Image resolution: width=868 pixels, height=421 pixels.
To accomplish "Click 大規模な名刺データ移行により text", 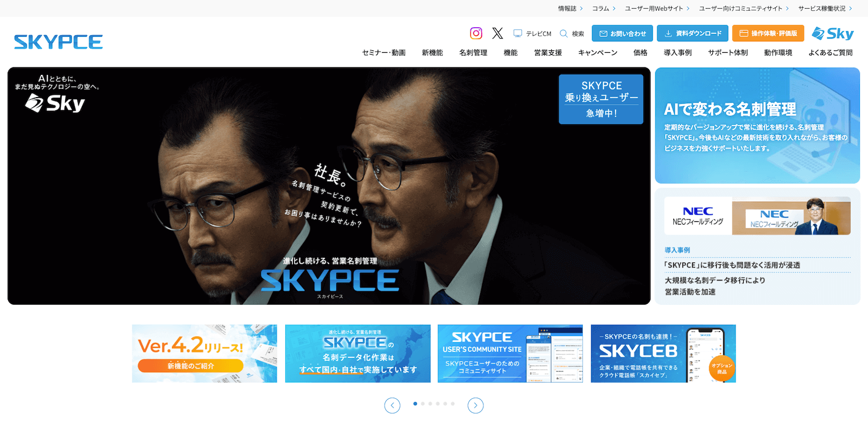I will [715, 280].
